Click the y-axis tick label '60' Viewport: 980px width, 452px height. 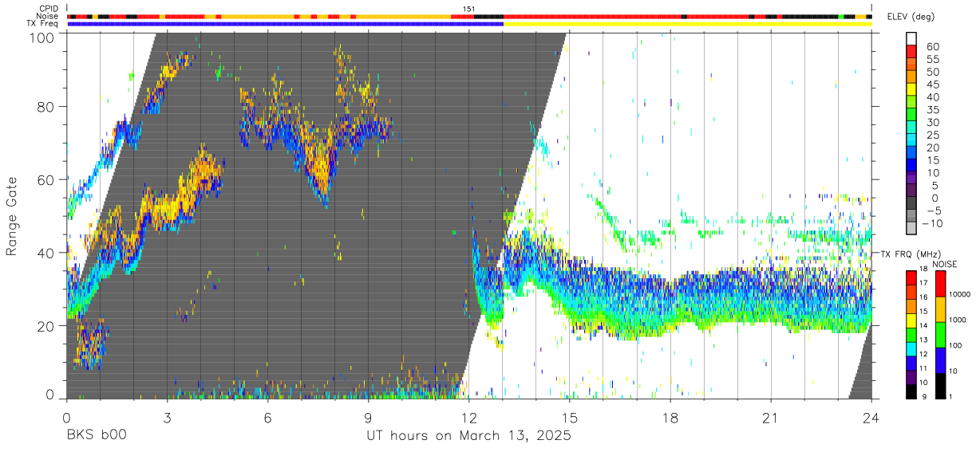tap(46, 179)
